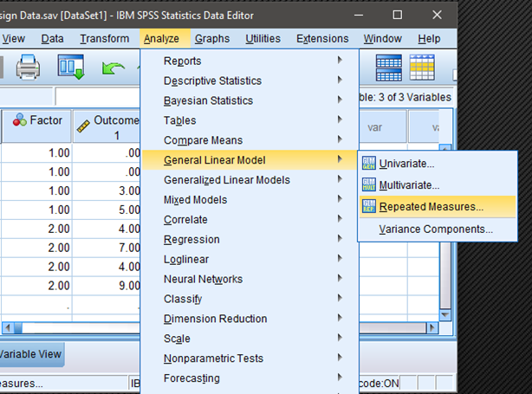Open the Utilities menu
This screenshot has width=532, height=394.
pyautogui.click(x=263, y=39)
